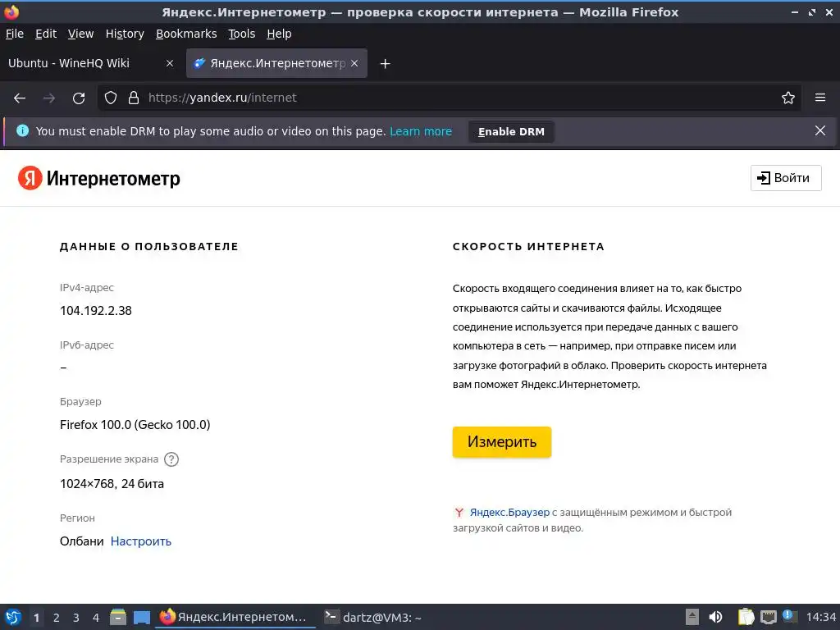Click the Войти login button
Image resolution: width=840 pixels, height=630 pixels.
pos(786,178)
